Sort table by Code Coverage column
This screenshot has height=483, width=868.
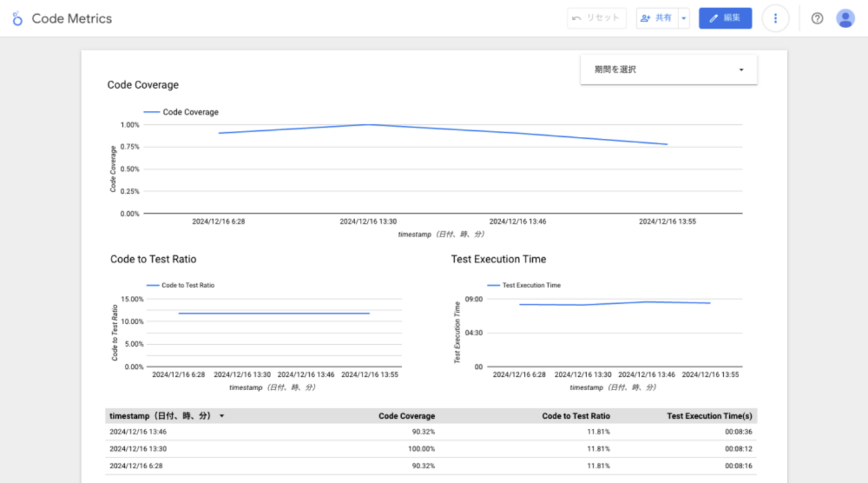tap(406, 416)
